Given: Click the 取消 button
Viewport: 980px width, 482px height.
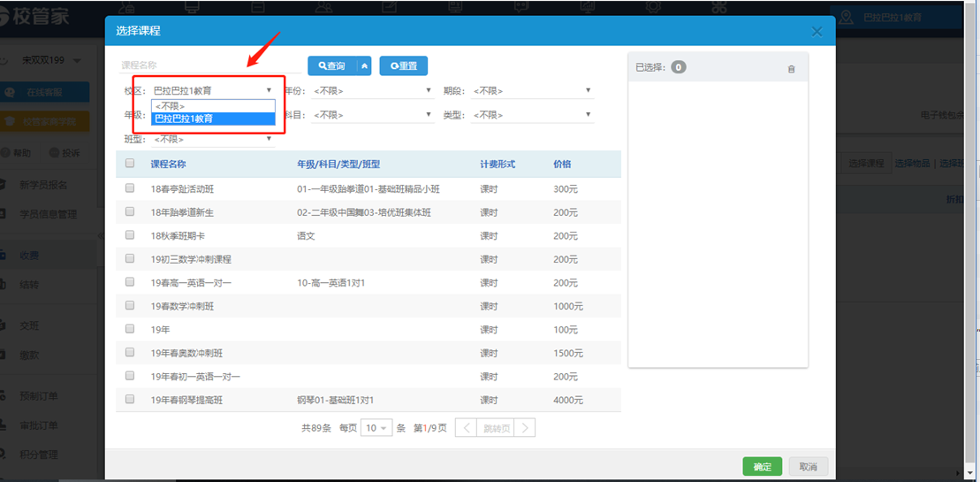Looking at the screenshot, I should pyautogui.click(x=809, y=466).
